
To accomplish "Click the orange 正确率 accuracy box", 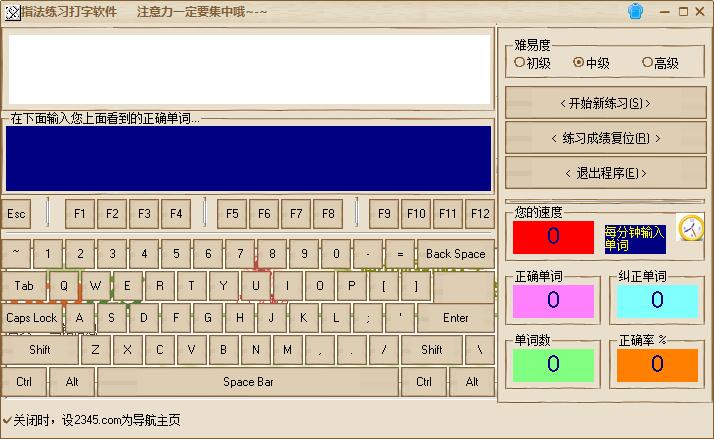I will [x=656, y=365].
